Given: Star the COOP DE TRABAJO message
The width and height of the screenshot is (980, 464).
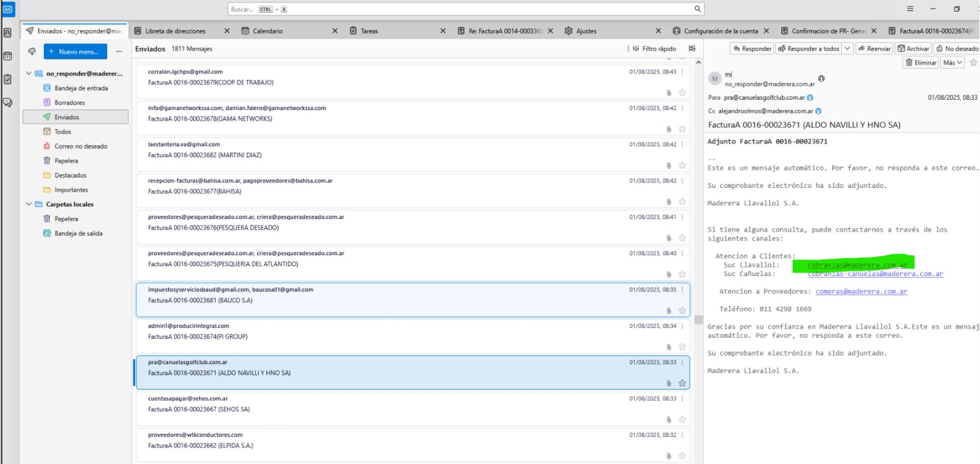Looking at the screenshot, I should (x=682, y=93).
